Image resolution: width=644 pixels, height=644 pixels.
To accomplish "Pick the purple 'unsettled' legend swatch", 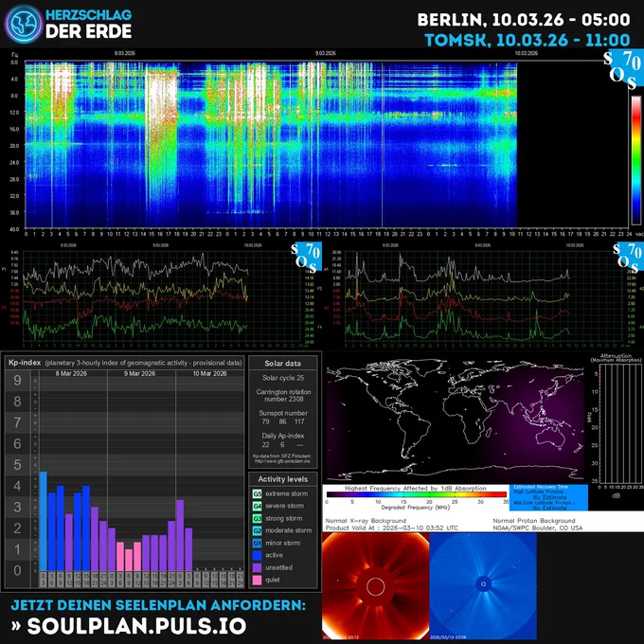I will pos(257,567).
